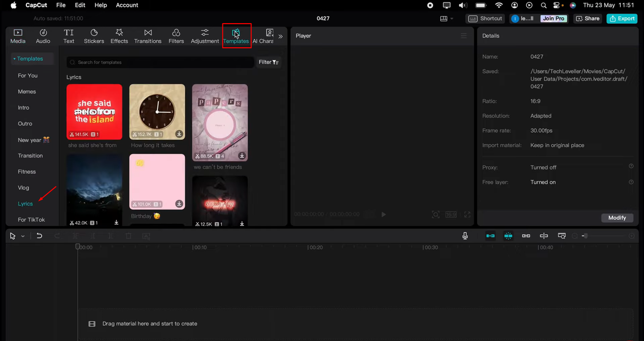Image resolution: width=644 pixels, height=341 pixels.
Task: Download the Birthday template
Action: [179, 204]
